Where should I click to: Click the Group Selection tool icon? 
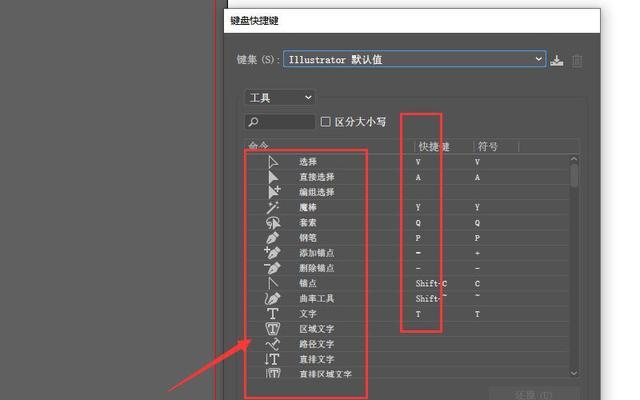[x=274, y=192]
